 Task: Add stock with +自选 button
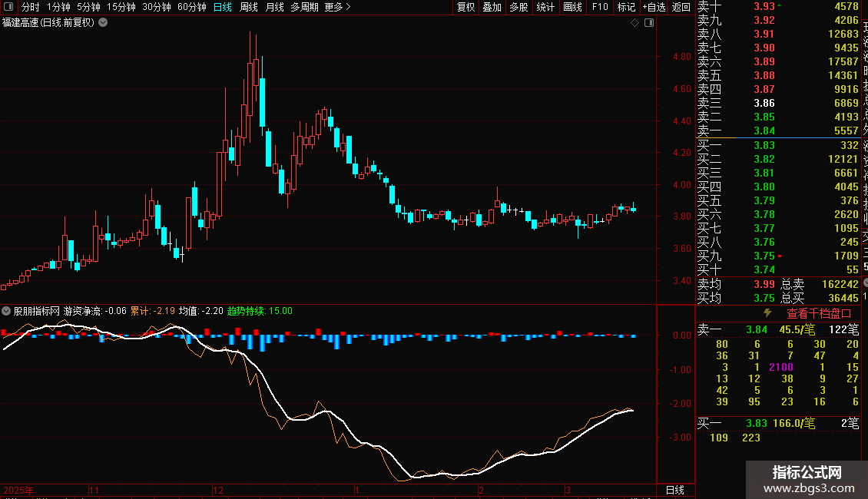tap(654, 7)
